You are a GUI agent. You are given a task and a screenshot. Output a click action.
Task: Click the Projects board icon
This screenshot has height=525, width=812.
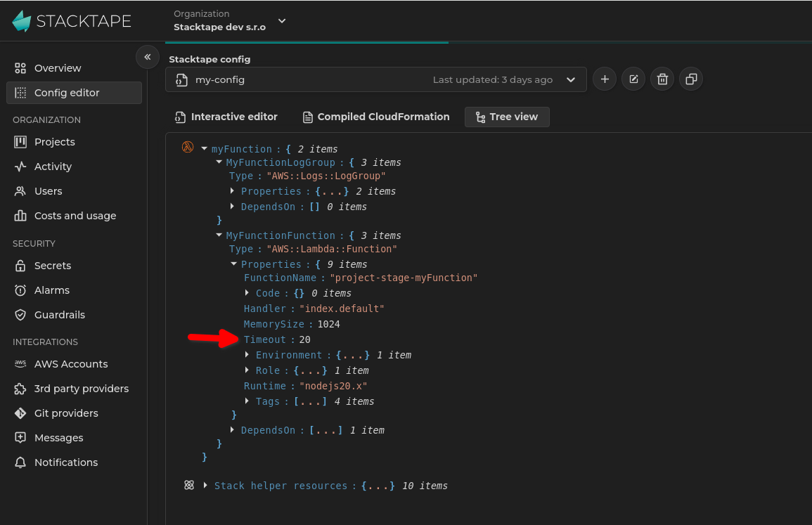click(20, 142)
